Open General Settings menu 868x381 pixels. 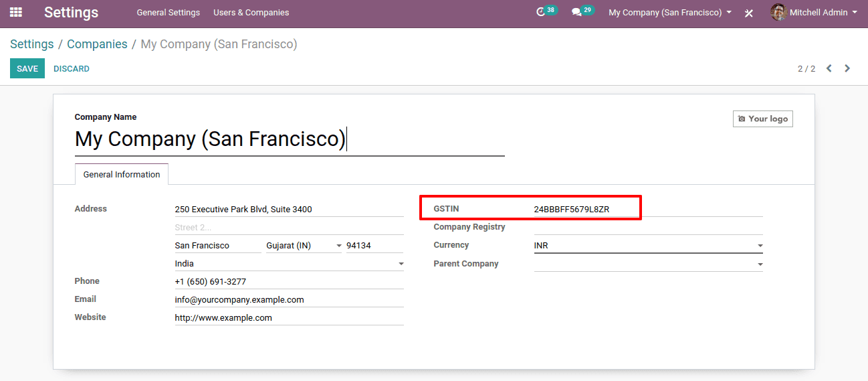[x=168, y=12]
